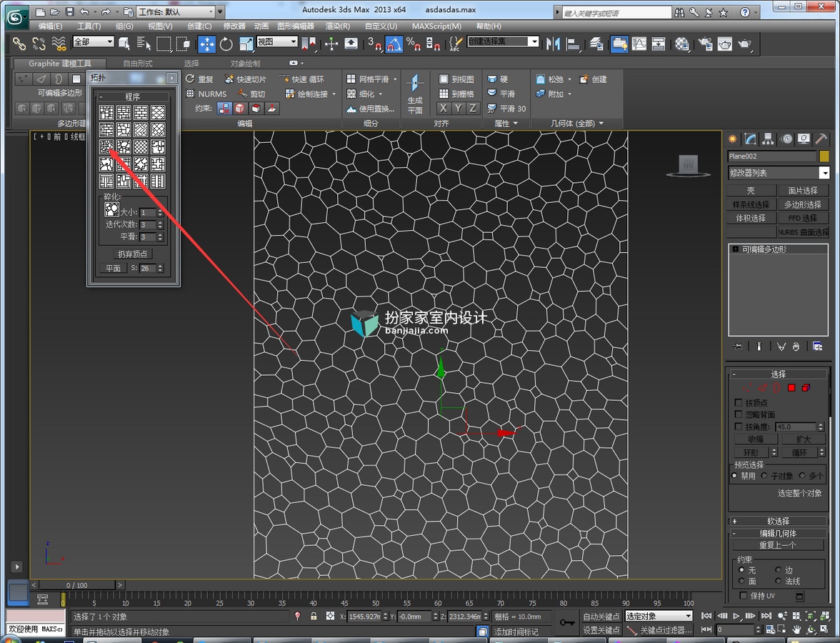Select the 边 constraint radio button

pyautogui.click(x=778, y=569)
